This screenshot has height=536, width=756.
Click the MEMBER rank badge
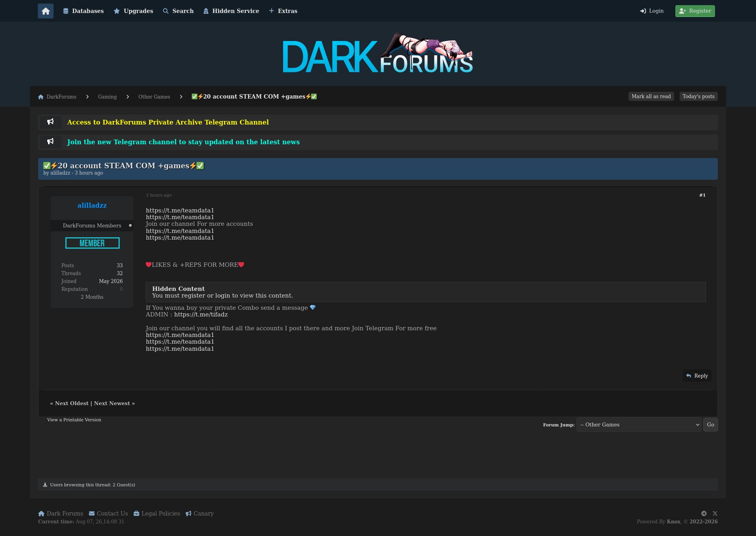(93, 243)
